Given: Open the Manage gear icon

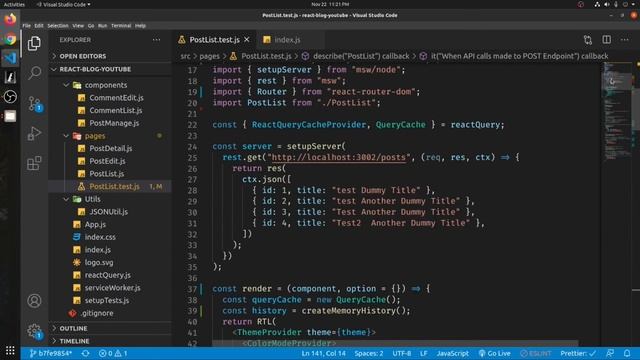Looking at the screenshot, I should pos(34,331).
